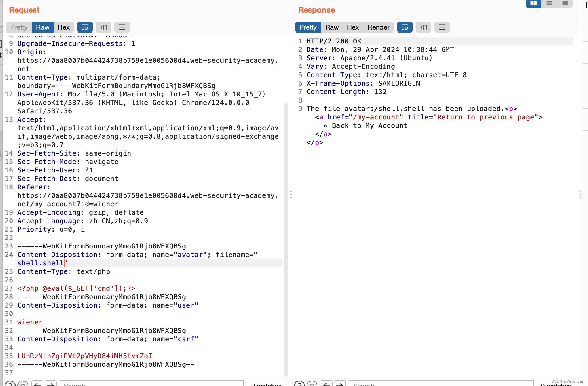
Task: Show non-printable characters in Response panel
Action: coord(424,27)
